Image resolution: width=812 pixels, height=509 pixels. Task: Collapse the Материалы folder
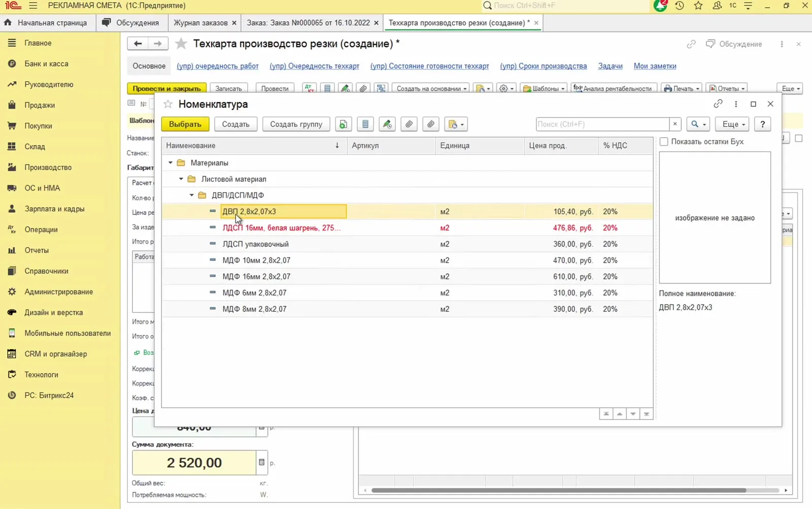171,163
